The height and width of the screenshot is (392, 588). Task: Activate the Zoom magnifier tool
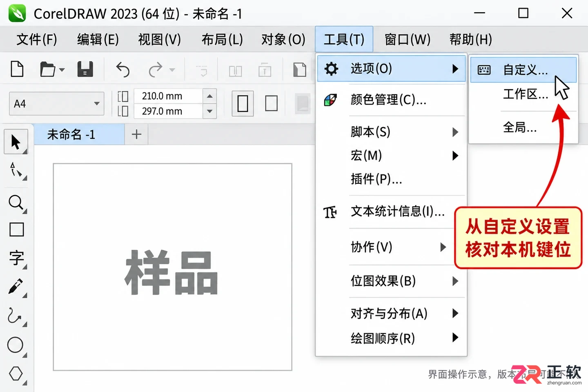point(16,203)
